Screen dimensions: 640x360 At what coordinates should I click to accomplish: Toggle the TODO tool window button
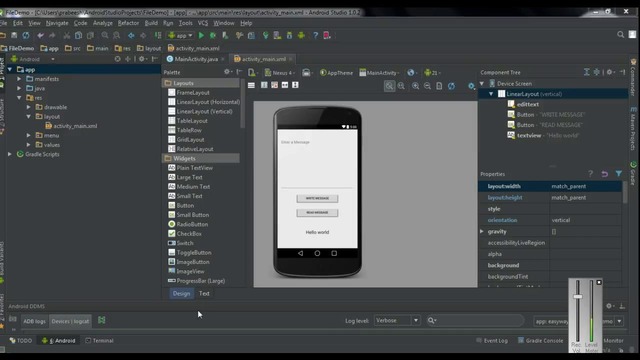20,340
